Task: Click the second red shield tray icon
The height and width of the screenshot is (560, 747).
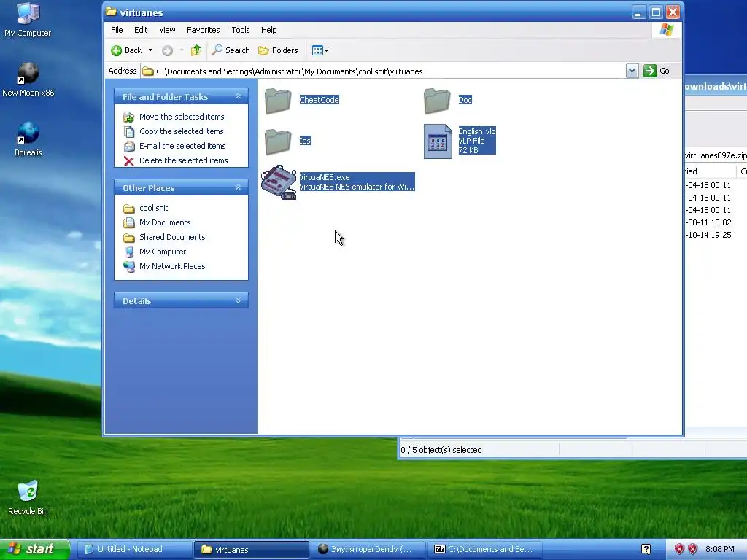Action: [693, 550]
